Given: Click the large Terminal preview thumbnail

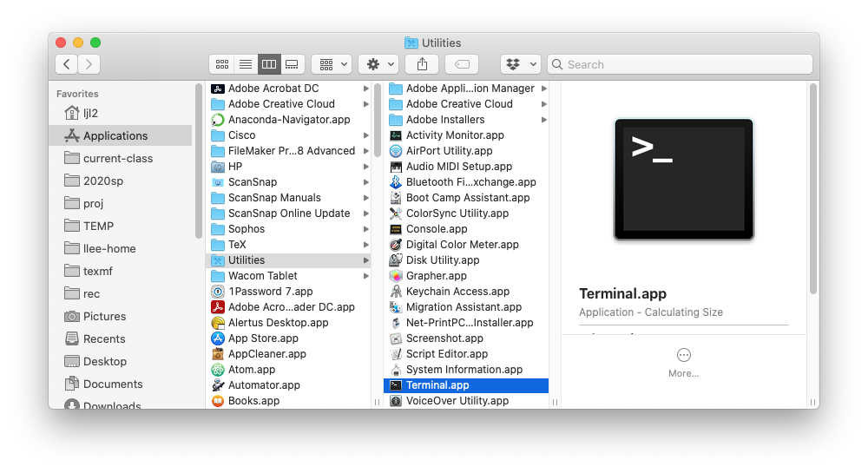Looking at the screenshot, I should click(683, 180).
